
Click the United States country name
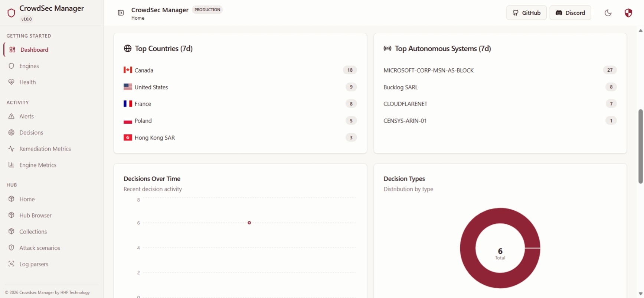tap(151, 87)
